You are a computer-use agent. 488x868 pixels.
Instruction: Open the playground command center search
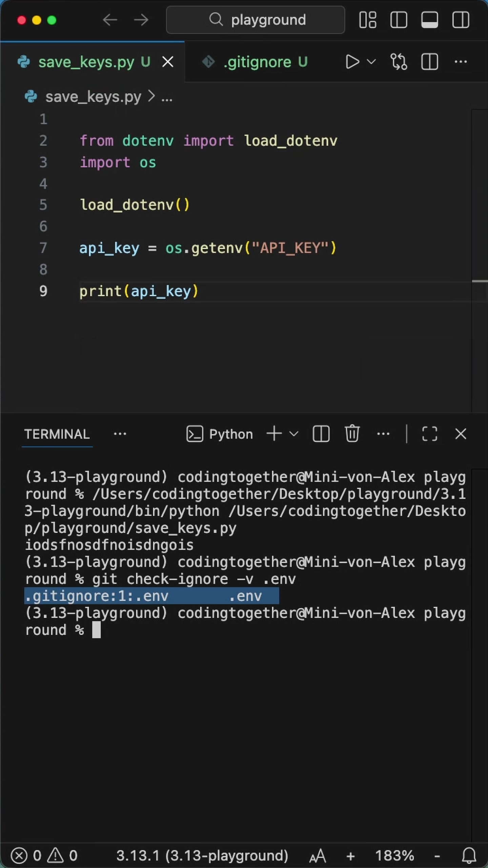(256, 20)
